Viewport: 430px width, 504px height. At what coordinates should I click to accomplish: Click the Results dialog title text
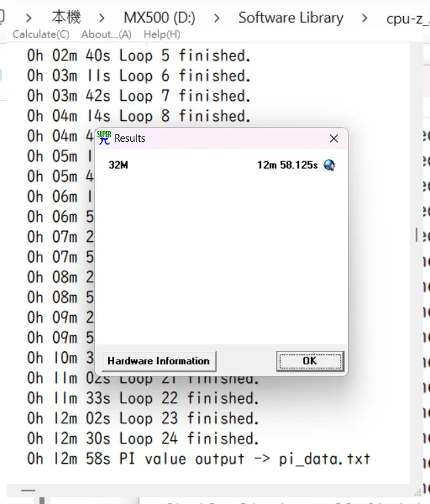(130, 138)
